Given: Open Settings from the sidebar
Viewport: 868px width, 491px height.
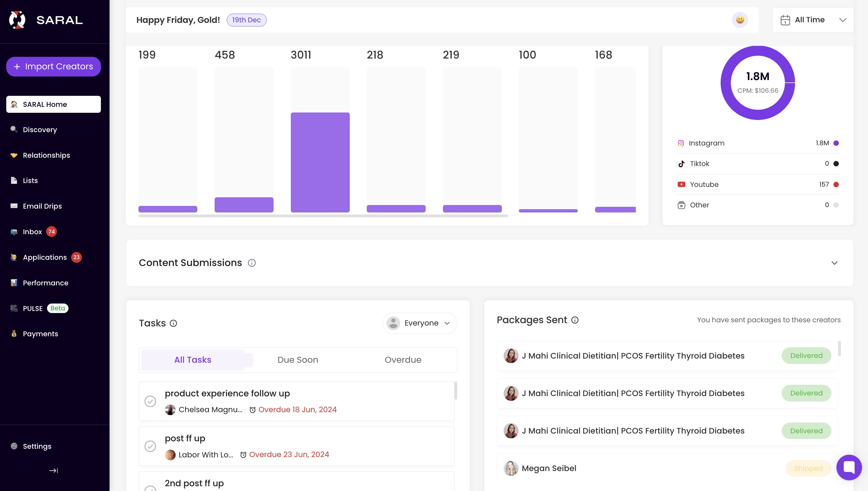Looking at the screenshot, I should point(37,446).
